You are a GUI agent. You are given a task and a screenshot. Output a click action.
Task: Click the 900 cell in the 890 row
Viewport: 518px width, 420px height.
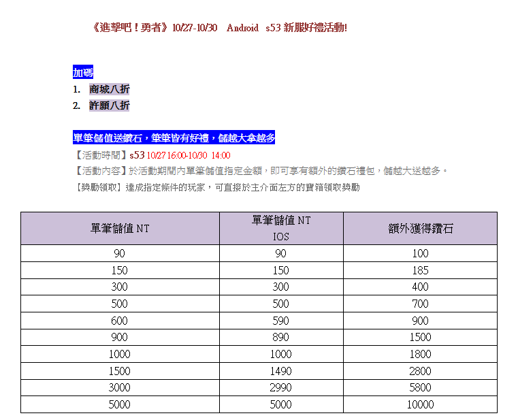(120, 337)
